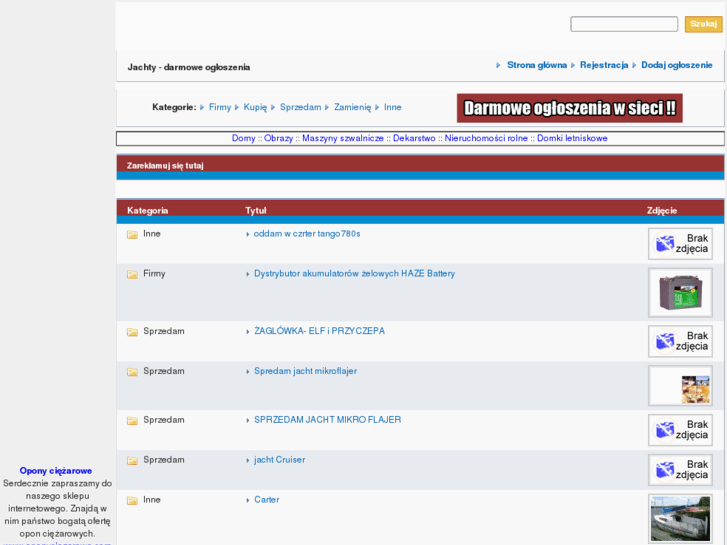Click Brak zdjęcia image for jacht Cruiser
The image size is (727, 545).
tap(680, 470)
